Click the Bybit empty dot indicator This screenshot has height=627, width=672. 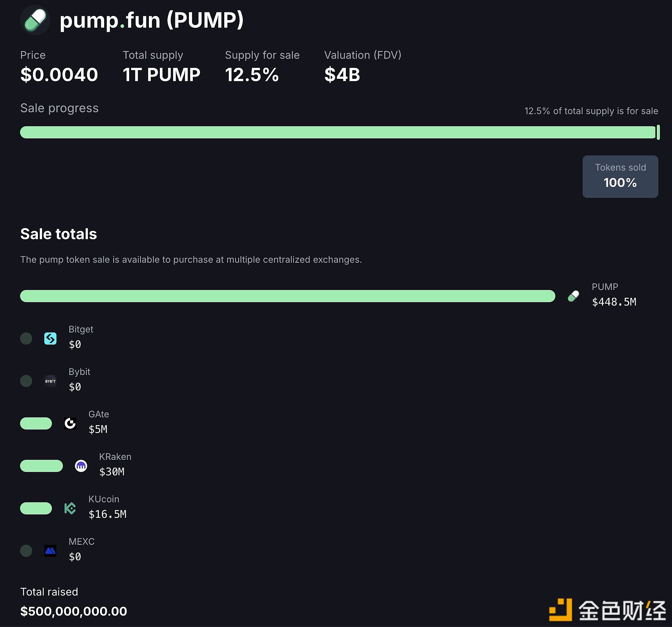coord(26,381)
